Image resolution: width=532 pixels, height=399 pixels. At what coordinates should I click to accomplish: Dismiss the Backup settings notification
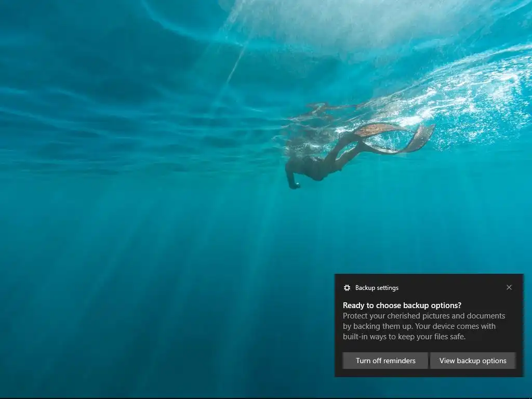point(509,287)
